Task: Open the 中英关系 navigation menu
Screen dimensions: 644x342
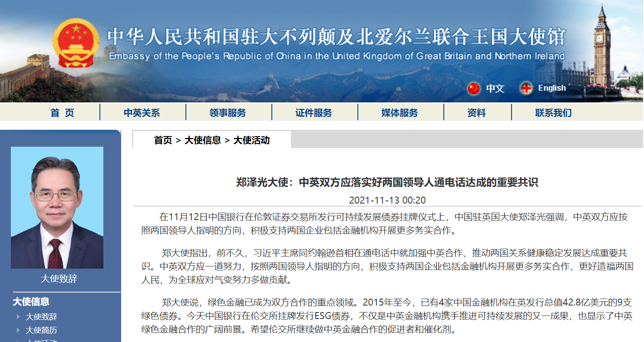Action: [142, 113]
